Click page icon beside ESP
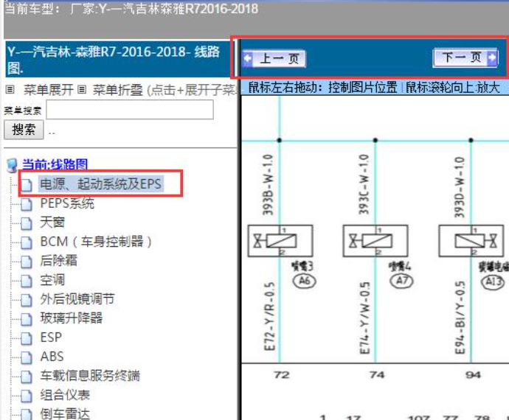Viewport: 509px width, 420px height. point(27,338)
